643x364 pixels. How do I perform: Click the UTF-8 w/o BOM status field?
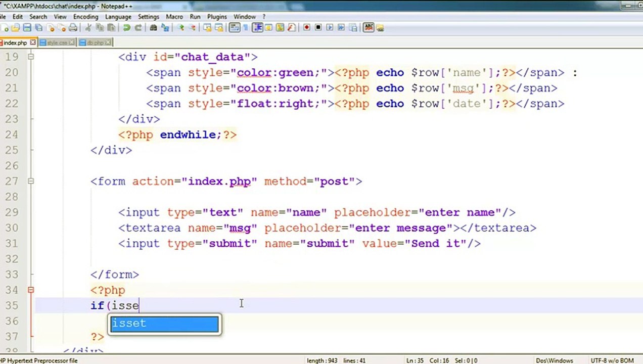pos(612,360)
